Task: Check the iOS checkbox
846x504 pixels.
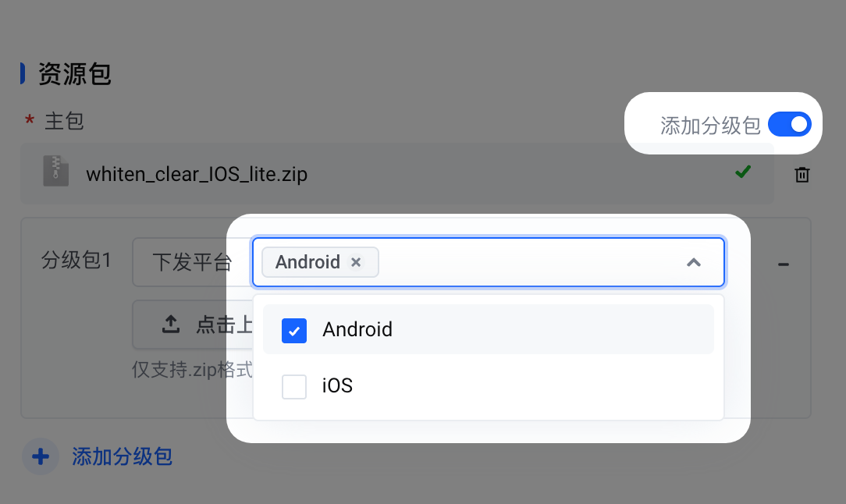Action: pos(294,387)
